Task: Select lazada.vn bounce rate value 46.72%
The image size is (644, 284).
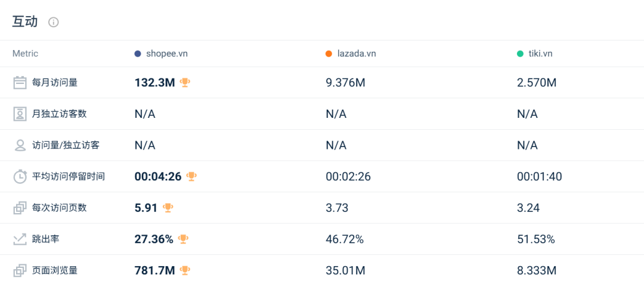Action: pos(345,239)
